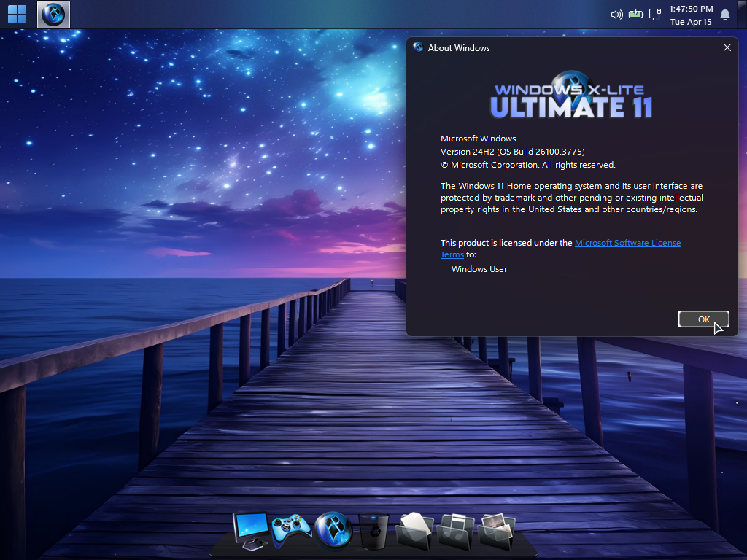Click the About Windows title bar icon
This screenshot has width=747, height=560.
(418, 47)
